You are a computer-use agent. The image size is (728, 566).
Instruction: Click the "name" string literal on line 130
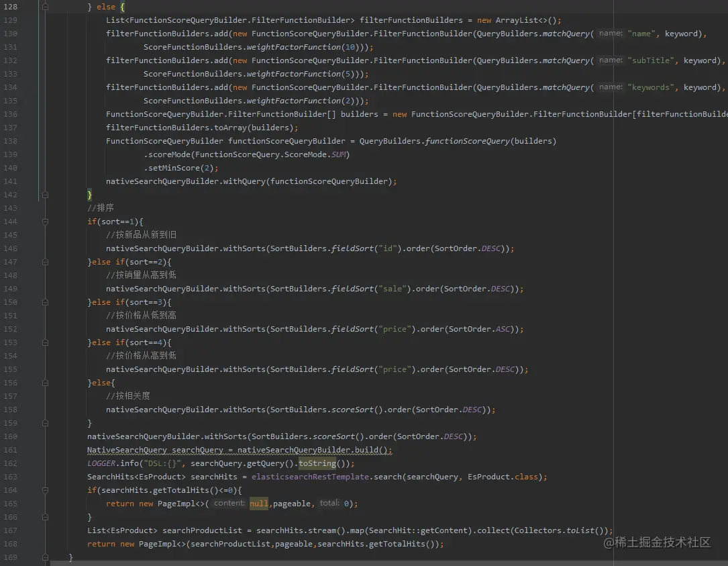coord(641,34)
